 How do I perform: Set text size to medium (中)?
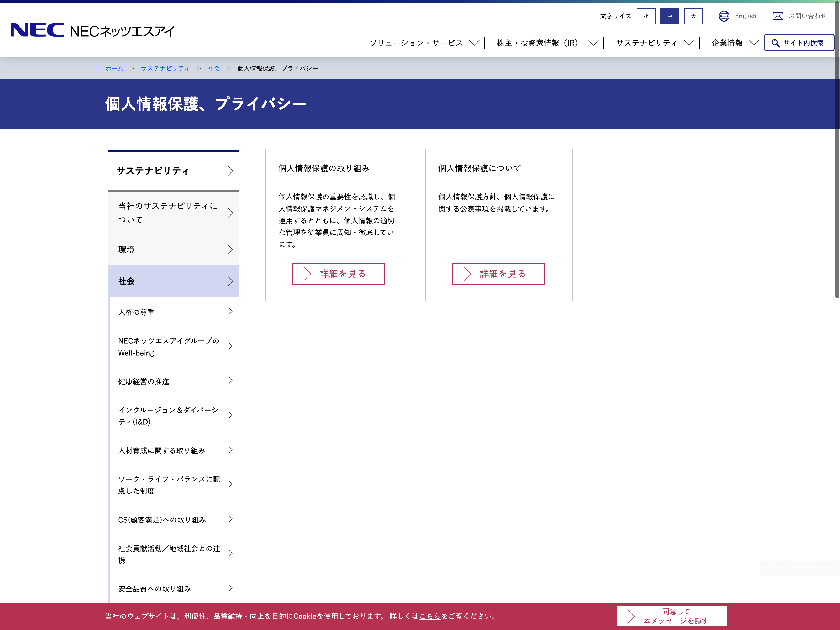pyautogui.click(x=669, y=16)
